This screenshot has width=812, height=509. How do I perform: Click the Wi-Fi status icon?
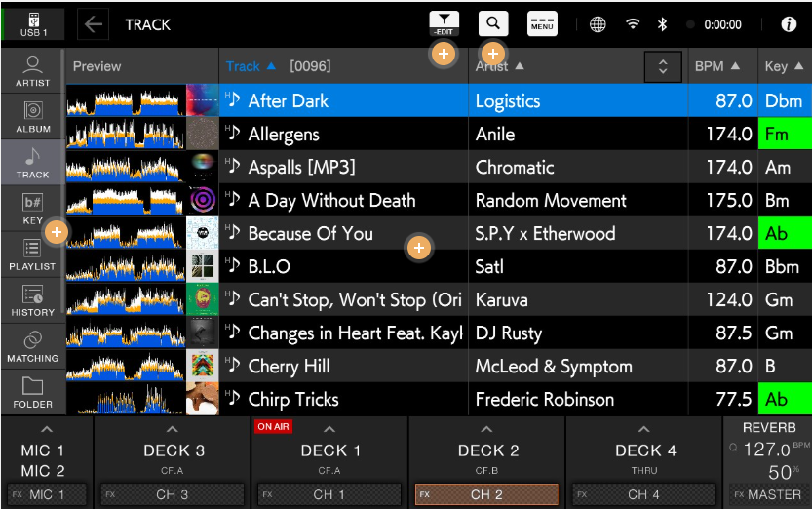click(x=633, y=24)
